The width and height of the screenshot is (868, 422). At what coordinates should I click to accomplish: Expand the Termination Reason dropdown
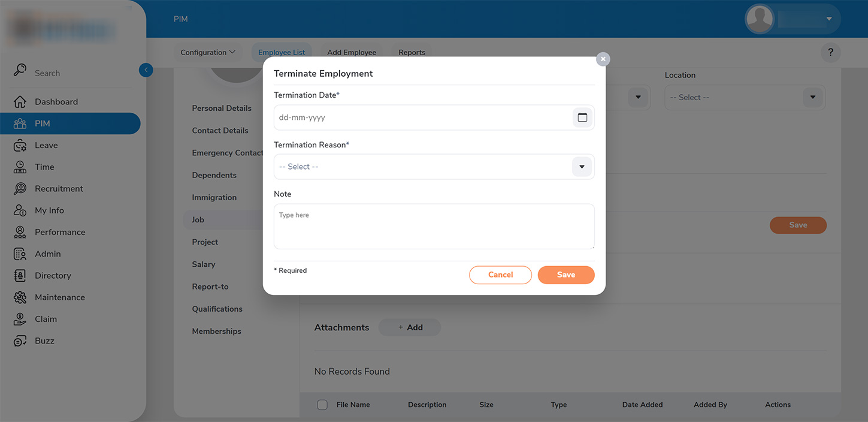coord(582,167)
